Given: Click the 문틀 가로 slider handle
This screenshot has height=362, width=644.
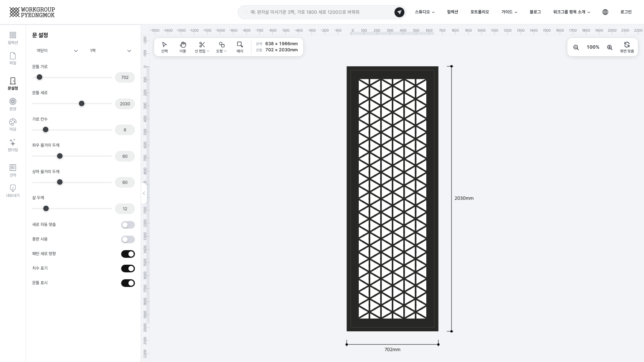Looking at the screenshot, I should 39,77.
